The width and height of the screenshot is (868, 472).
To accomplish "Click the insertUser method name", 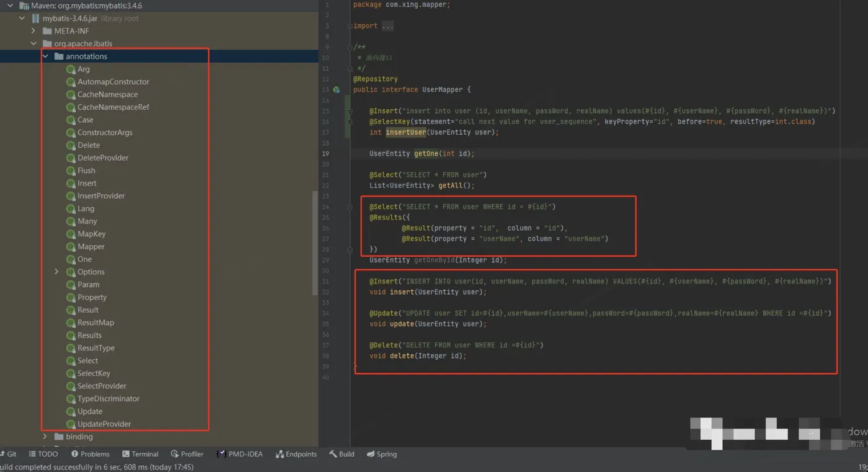I will tap(405, 132).
